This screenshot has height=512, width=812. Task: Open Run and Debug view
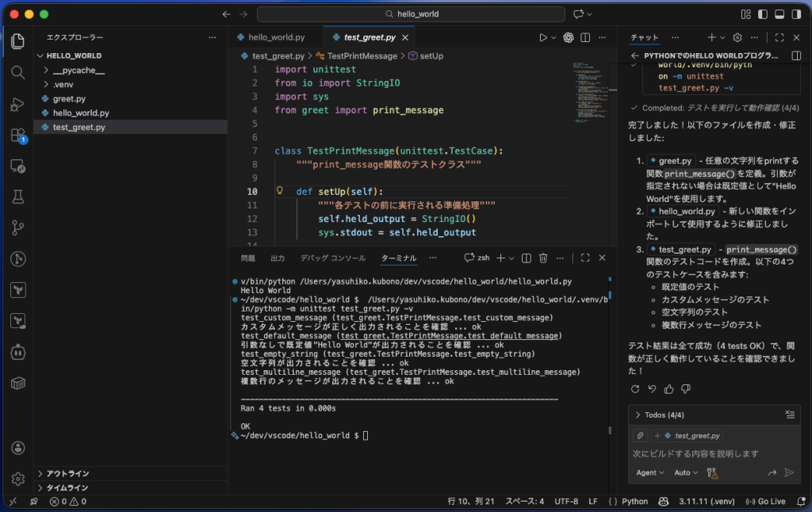click(17, 104)
